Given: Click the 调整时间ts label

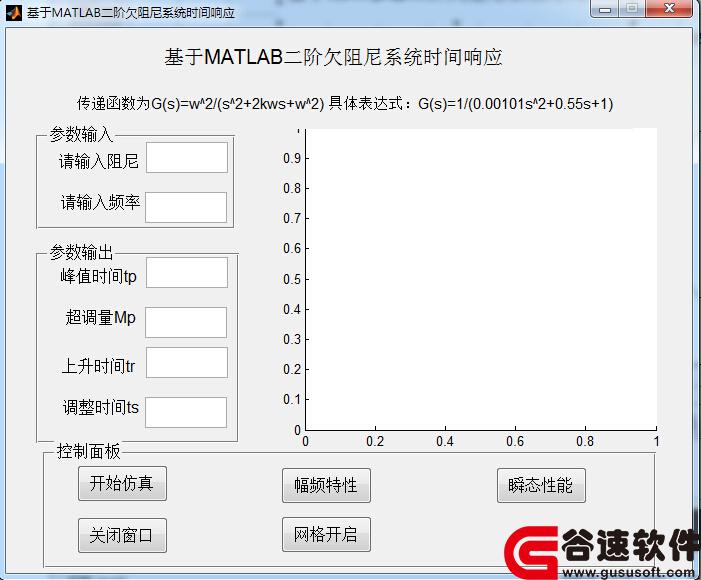Looking at the screenshot, I should pyautogui.click(x=101, y=407).
